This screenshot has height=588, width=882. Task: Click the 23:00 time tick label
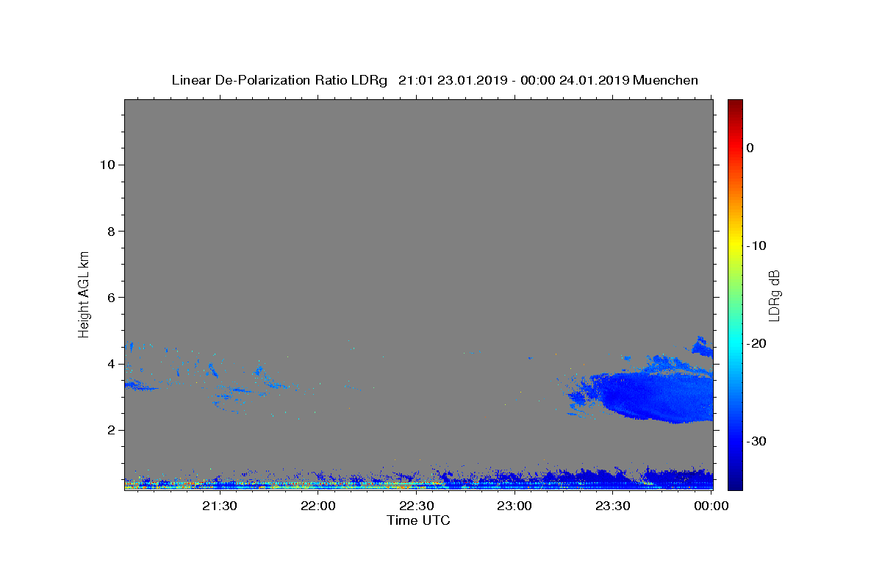[x=514, y=506]
